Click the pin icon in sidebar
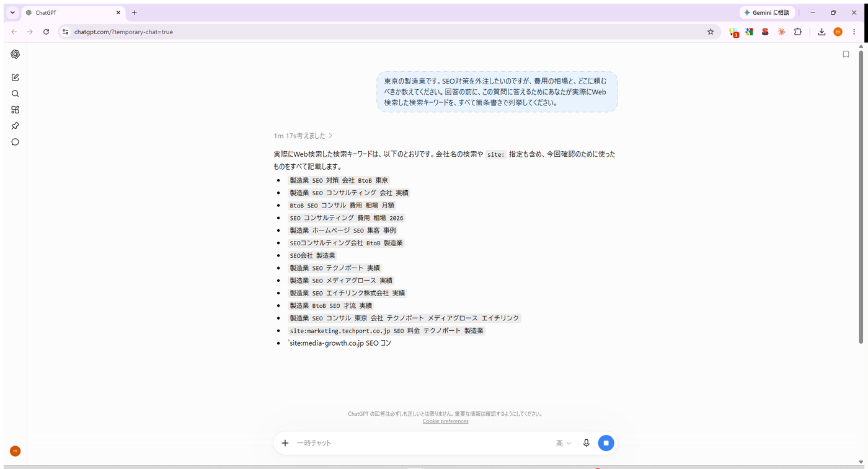Screen dimensions: 868x469 (x=15, y=126)
